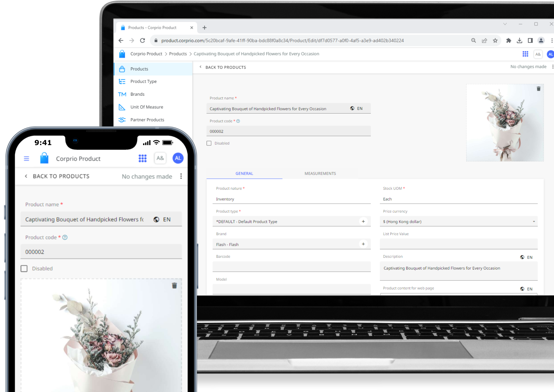Click the share page icon in the address bar
This screenshot has height=392, width=554.
click(x=484, y=41)
